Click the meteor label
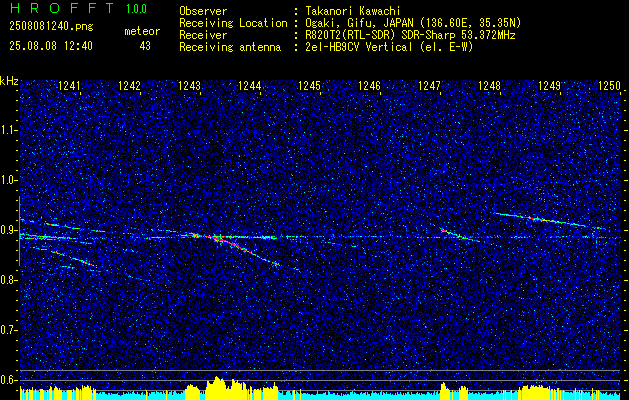Screen dimensions: 629x400 (142, 31)
